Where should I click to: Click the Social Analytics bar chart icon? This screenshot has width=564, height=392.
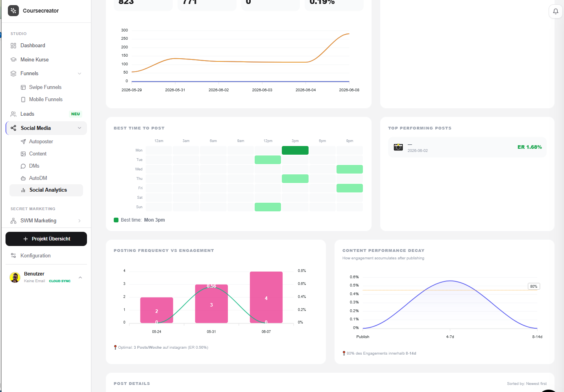[23, 190]
